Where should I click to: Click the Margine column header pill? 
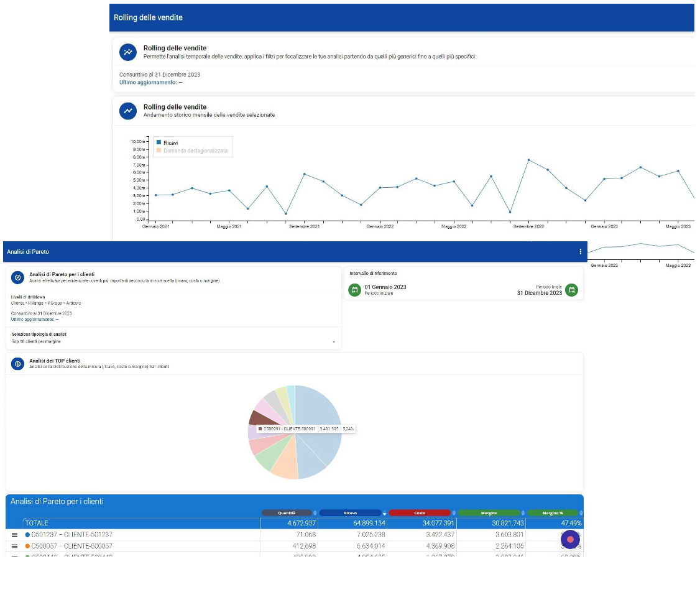(x=489, y=513)
